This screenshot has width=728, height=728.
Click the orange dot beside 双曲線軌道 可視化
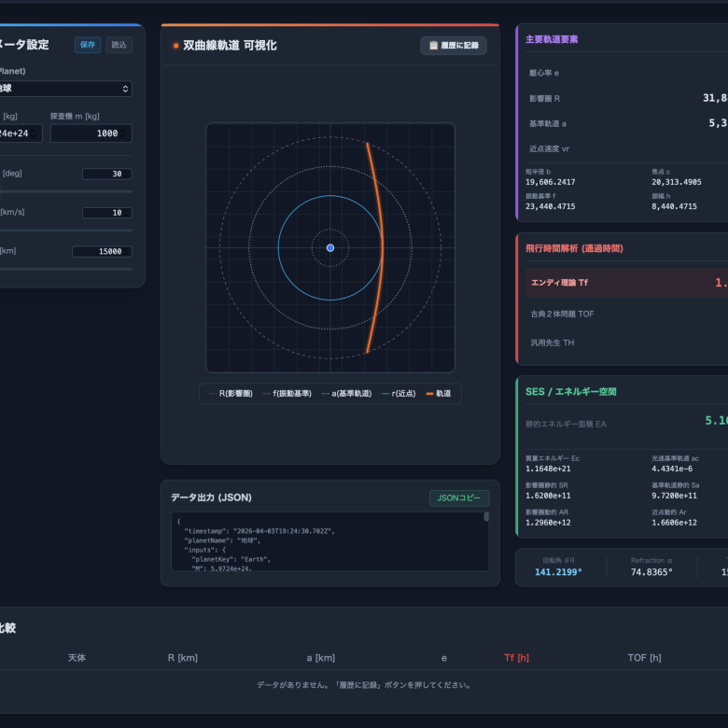click(175, 46)
